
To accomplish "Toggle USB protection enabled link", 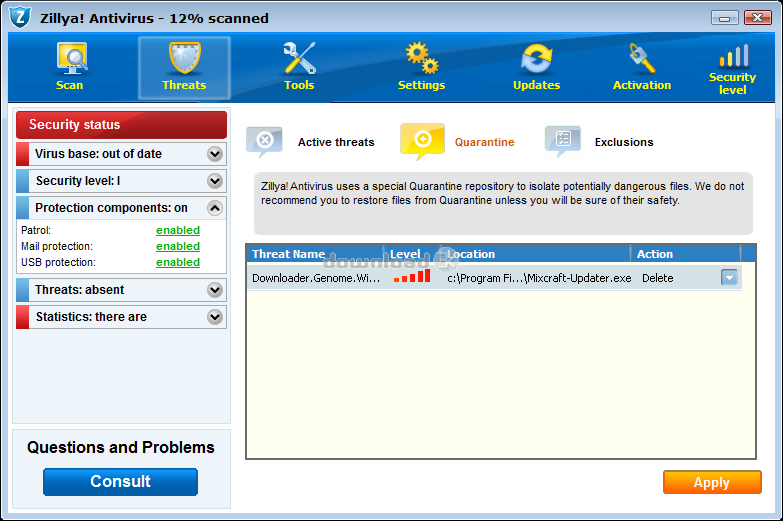I will tap(178, 262).
